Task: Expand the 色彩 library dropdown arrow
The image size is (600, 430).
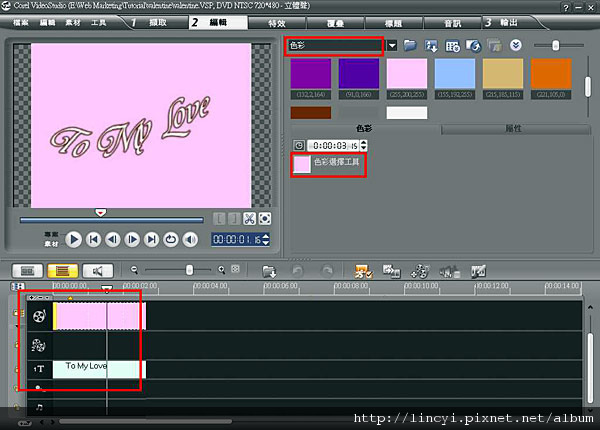Action: (x=392, y=46)
